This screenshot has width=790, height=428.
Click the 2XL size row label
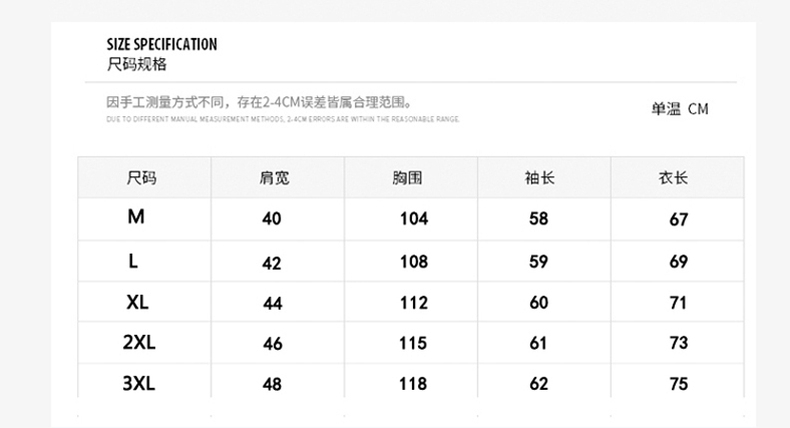(139, 343)
